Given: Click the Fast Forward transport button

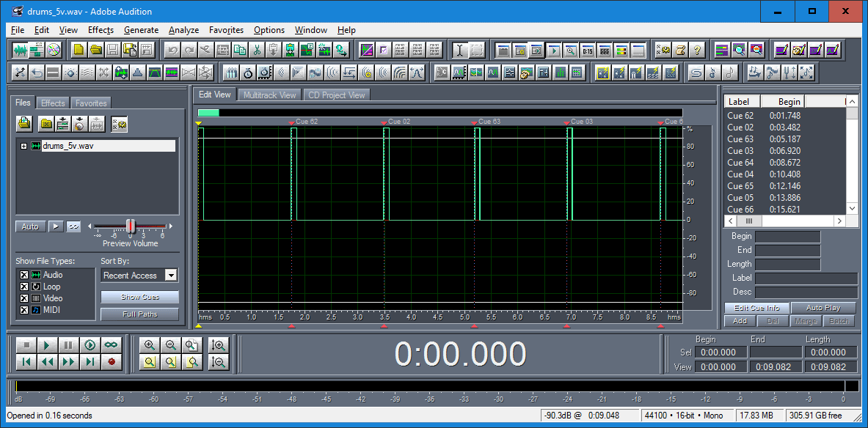Looking at the screenshot, I should point(68,362).
